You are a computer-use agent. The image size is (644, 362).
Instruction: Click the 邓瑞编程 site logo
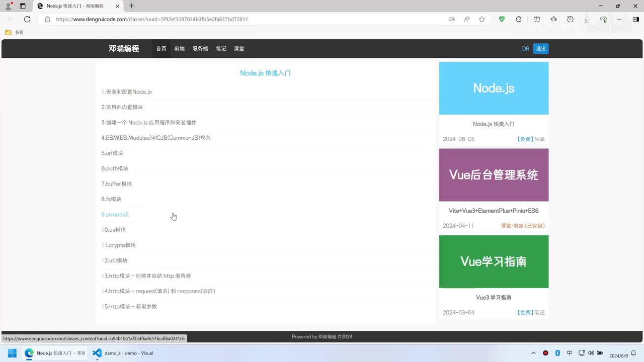[x=124, y=49]
